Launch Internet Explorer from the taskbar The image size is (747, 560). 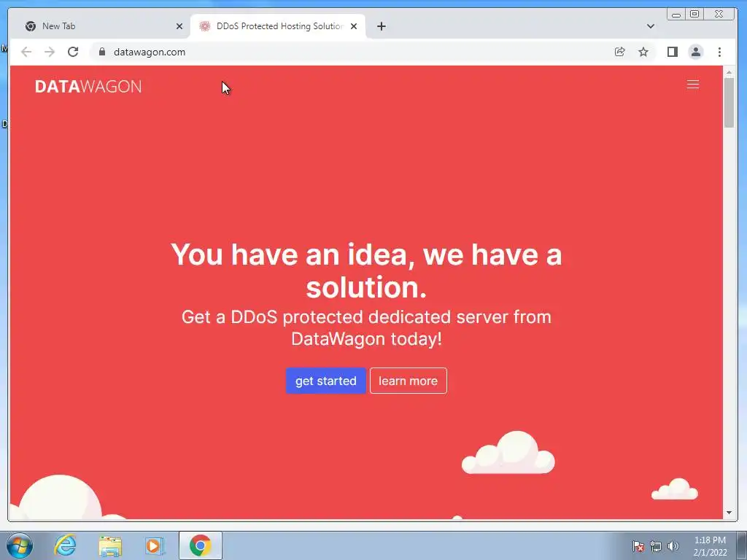pyautogui.click(x=65, y=545)
